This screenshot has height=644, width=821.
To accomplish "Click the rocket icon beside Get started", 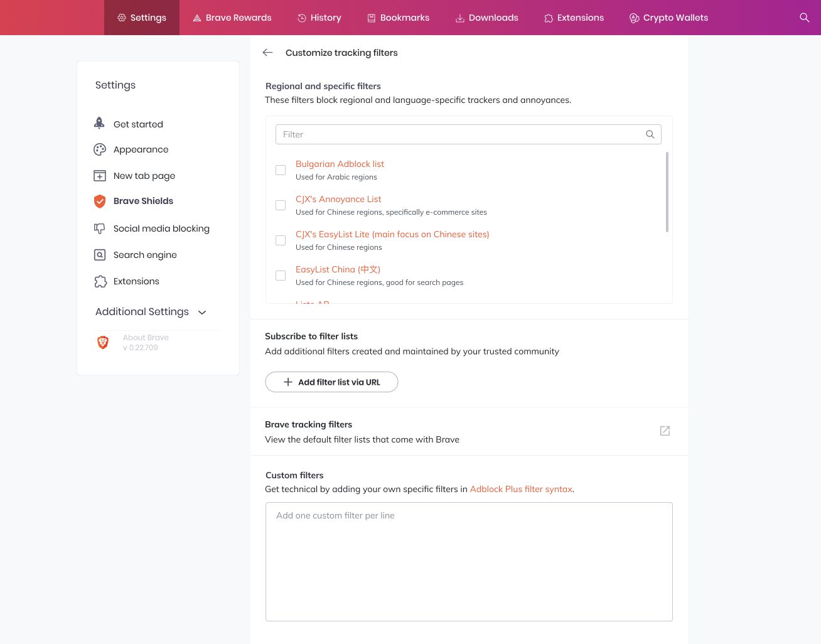I will pos(99,123).
